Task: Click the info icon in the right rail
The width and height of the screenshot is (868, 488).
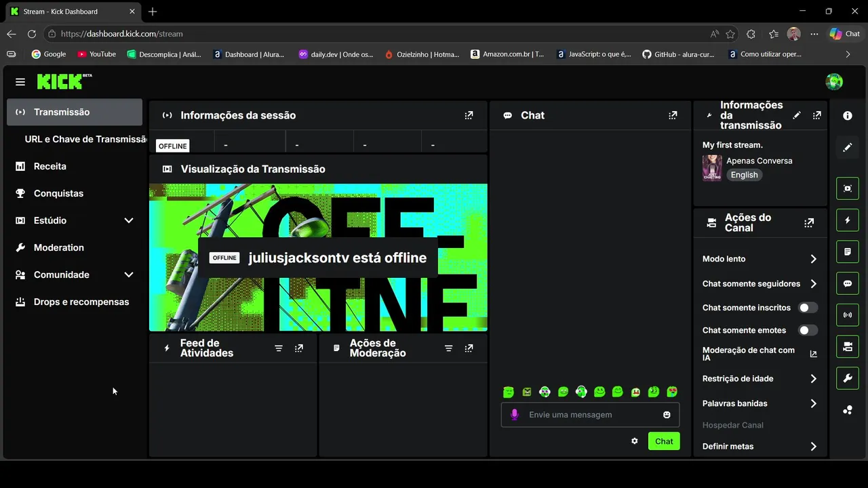Action: pyautogui.click(x=848, y=116)
